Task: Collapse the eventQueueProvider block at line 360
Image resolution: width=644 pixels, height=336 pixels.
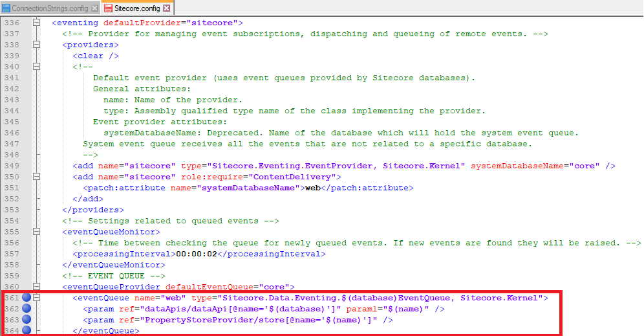Action: (x=37, y=287)
